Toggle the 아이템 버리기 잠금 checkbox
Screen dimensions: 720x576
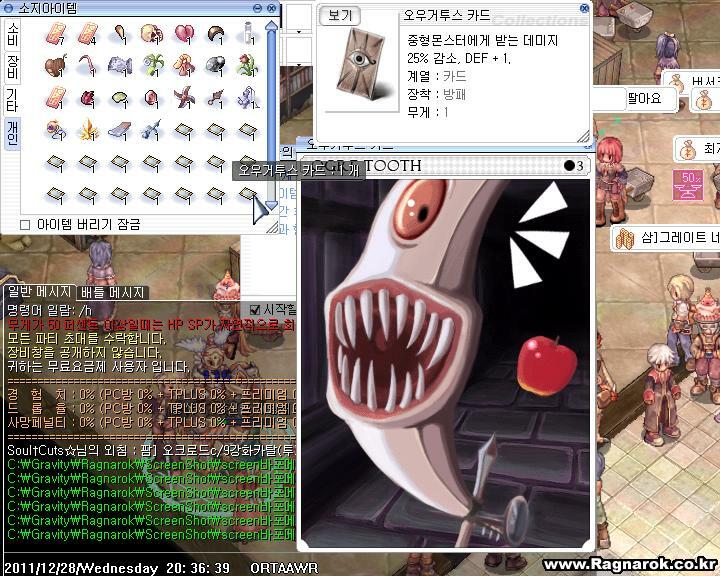(x=26, y=225)
